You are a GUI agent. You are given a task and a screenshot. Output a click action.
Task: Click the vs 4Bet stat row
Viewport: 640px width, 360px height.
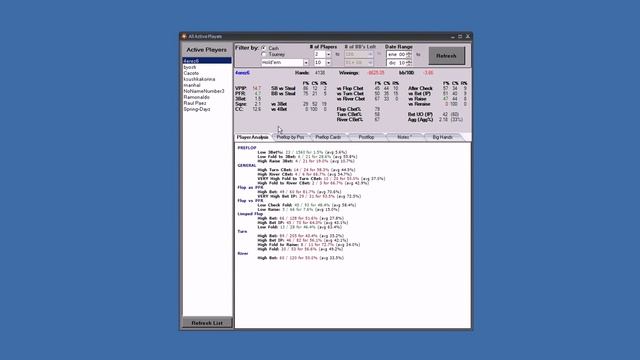click(299, 109)
